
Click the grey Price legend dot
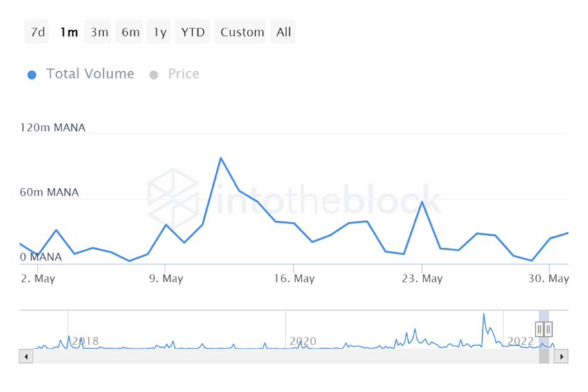154,75
